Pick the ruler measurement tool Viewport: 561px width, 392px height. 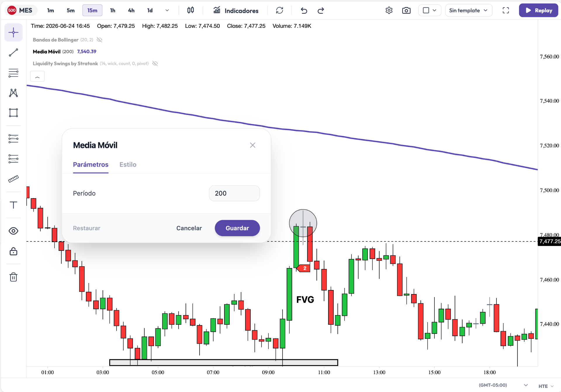13,179
